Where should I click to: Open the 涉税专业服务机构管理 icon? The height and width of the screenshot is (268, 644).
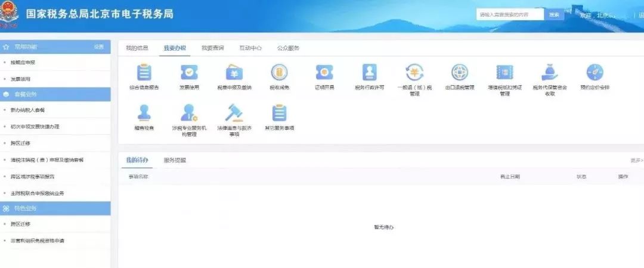(189, 113)
